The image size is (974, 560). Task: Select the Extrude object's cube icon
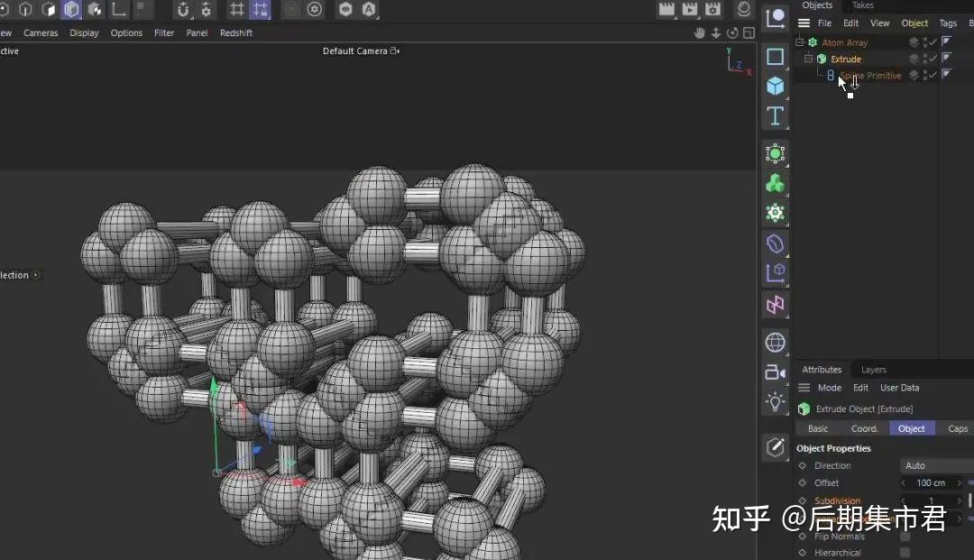pos(821,59)
